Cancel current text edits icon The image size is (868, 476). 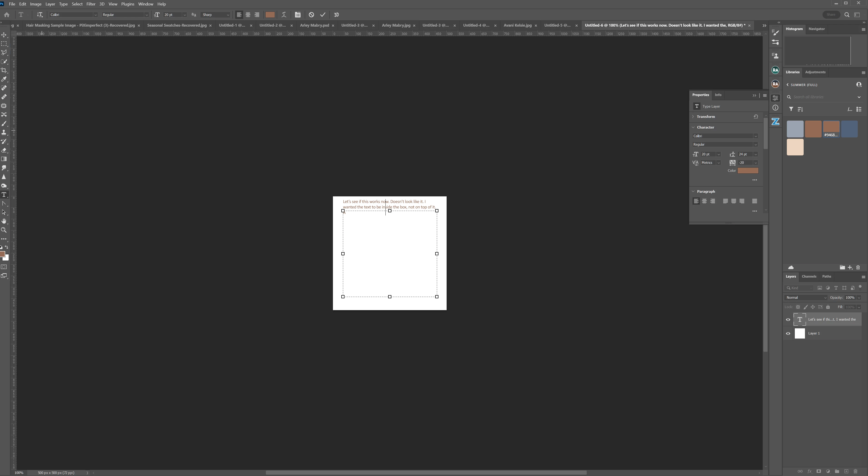311,15
